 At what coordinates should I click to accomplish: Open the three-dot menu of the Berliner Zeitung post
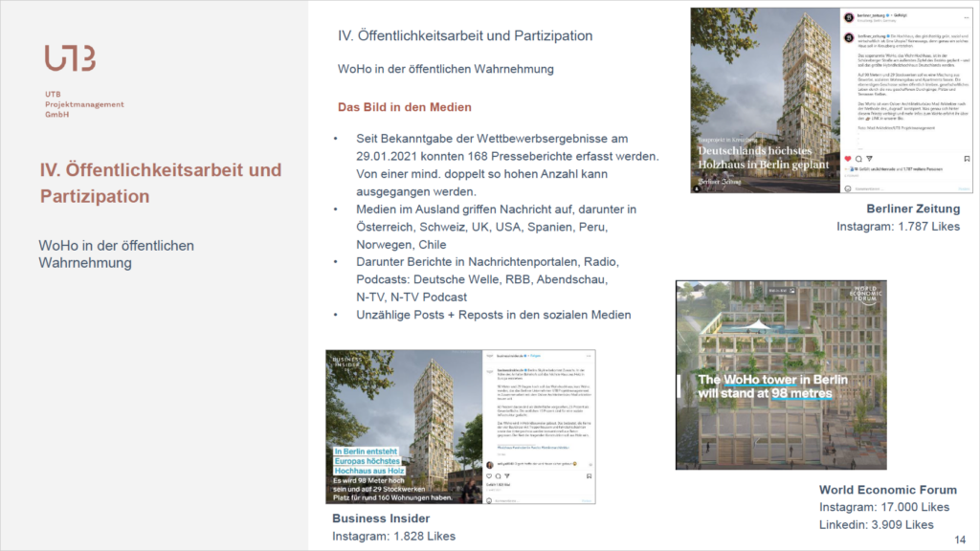point(967,17)
